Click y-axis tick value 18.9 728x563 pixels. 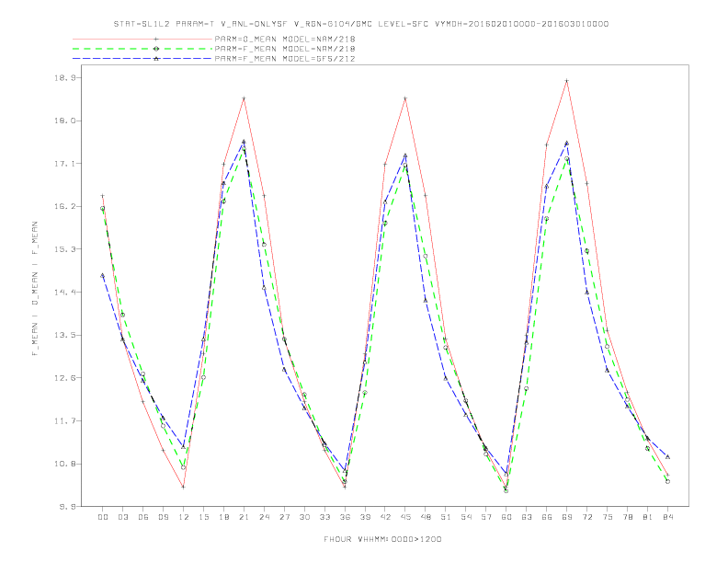64,78
